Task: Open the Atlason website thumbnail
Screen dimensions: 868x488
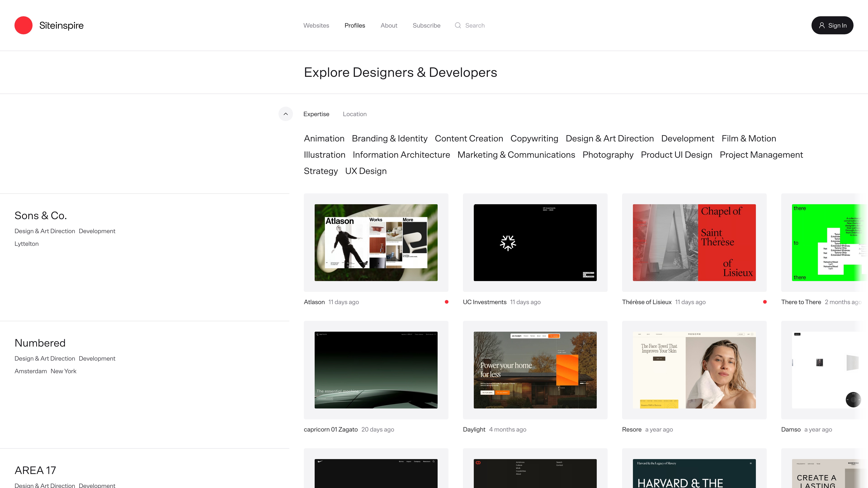Action: (x=376, y=242)
